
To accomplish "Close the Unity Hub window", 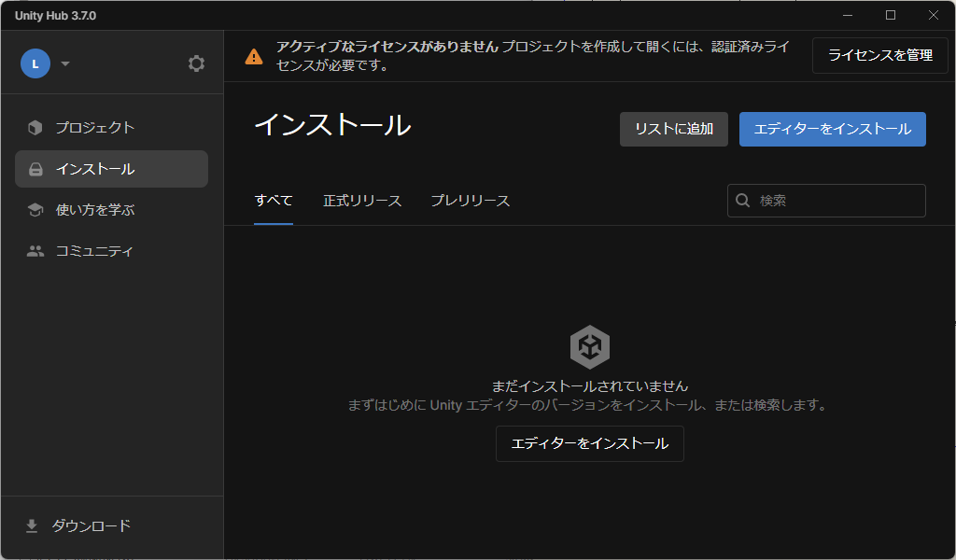I will coord(934,15).
